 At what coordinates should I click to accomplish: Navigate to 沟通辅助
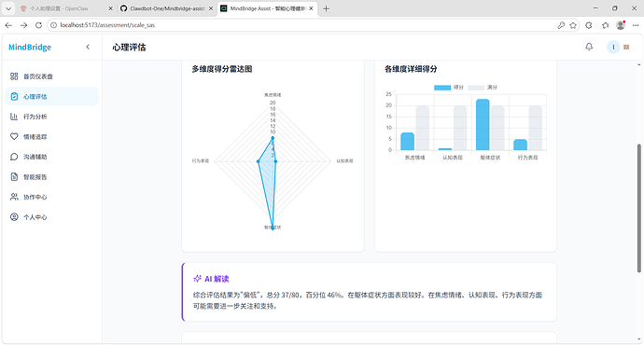51,157
